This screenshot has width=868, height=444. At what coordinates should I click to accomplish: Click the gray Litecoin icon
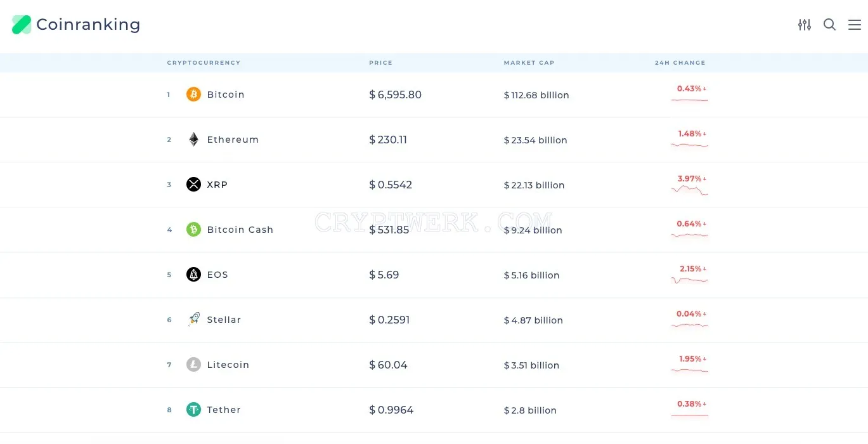tap(193, 365)
